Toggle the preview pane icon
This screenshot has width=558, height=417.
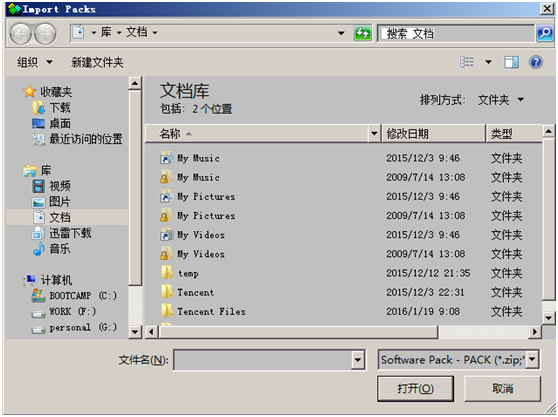[511, 63]
